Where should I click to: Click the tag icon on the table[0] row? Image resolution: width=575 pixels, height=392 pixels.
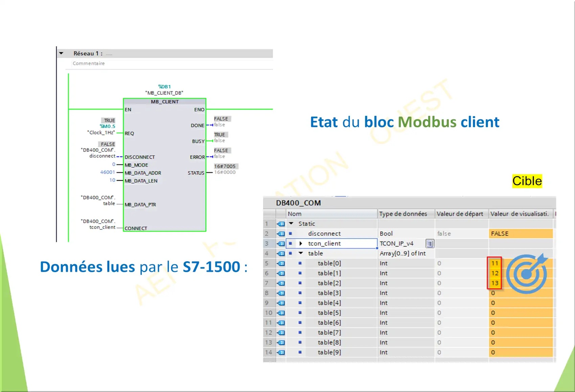[281, 263]
